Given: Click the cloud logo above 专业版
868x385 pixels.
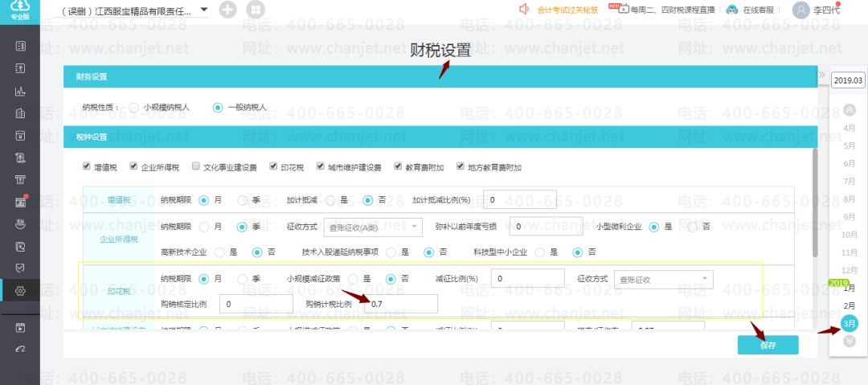Looking at the screenshot, I should click(x=20, y=6).
